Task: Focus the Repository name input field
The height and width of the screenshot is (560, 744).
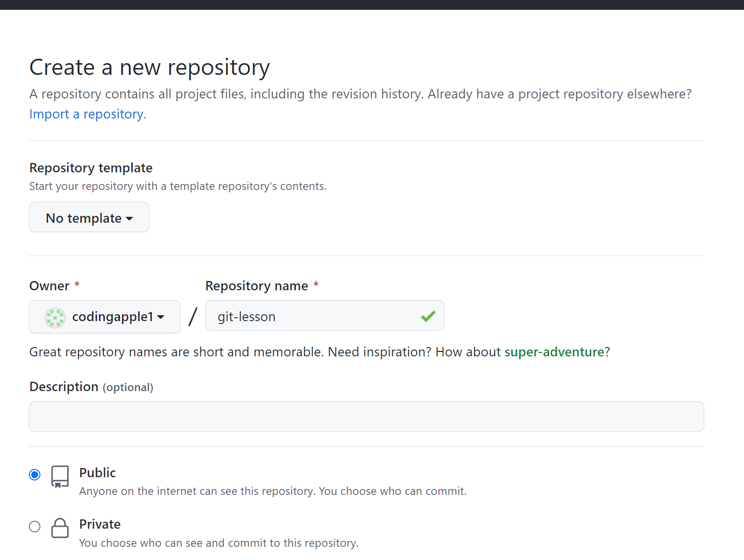Action: click(x=313, y=316)
